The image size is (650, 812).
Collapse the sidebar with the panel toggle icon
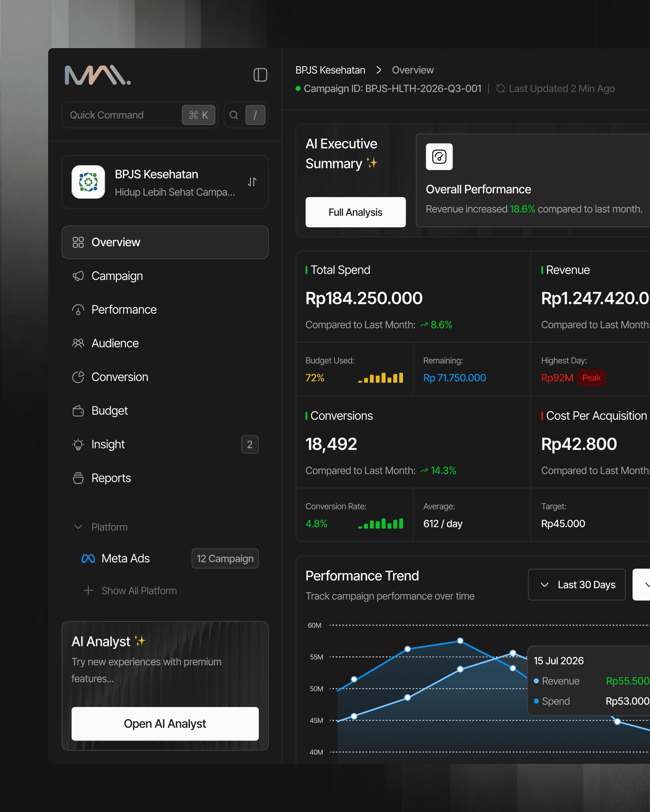pos(260,75)
